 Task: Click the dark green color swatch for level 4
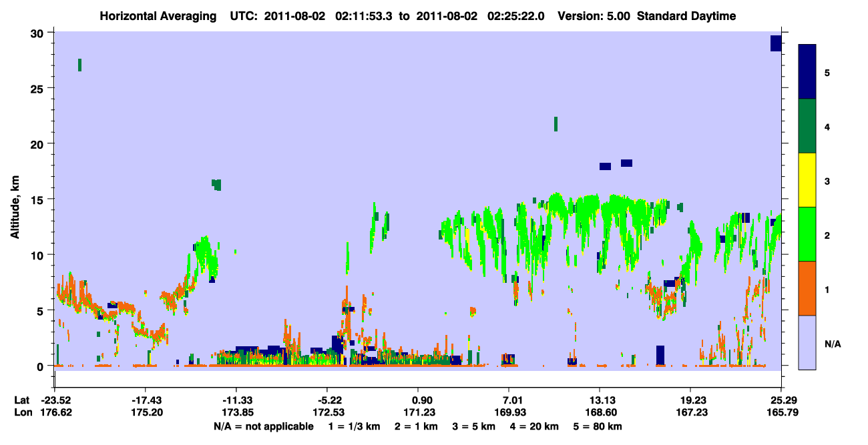807,126
